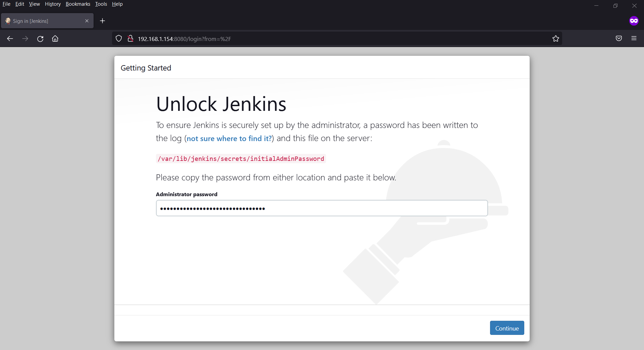Screen dimensions: 644x350
Task: Minimize the browser window
Action: [596, 6]
